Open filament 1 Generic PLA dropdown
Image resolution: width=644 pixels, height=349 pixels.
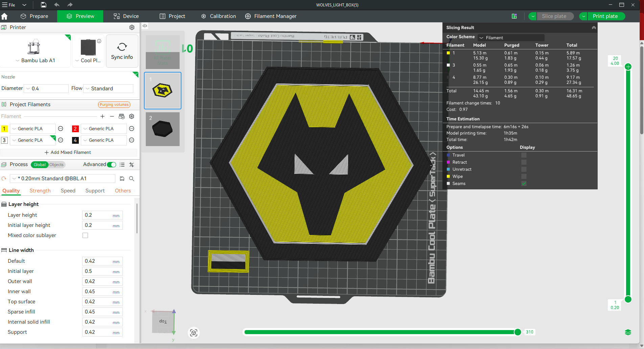click(x=33, y=129)
